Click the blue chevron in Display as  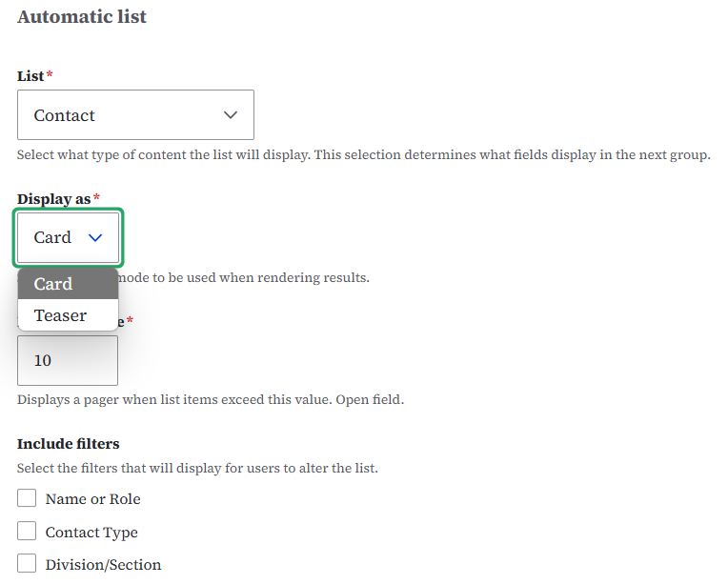[x=95, y=237]
